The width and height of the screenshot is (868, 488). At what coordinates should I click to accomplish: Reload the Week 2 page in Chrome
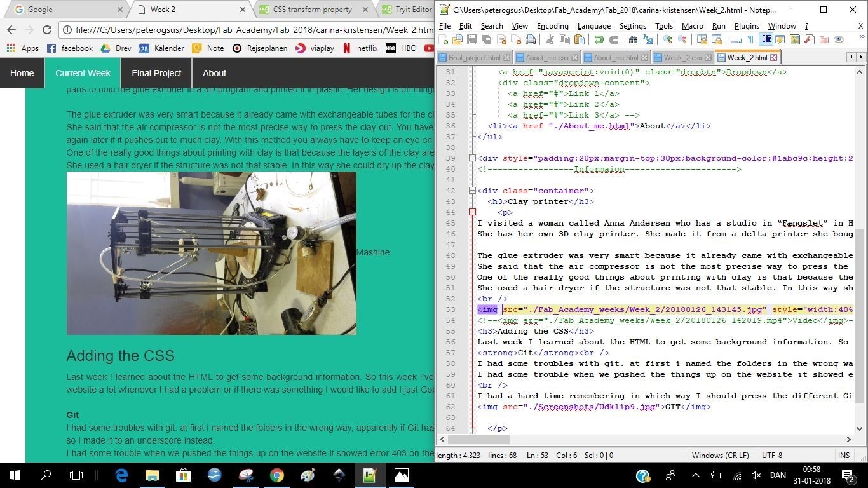tap(47, 30)
